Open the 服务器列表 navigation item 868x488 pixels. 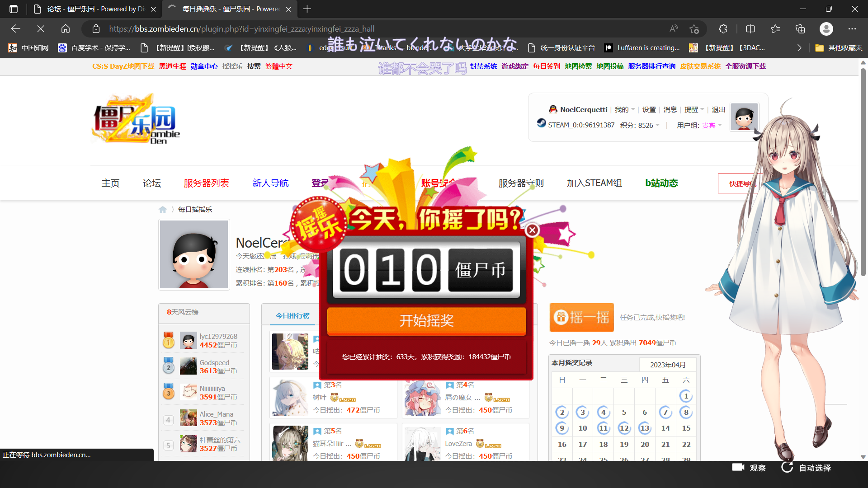[x=206, y=183]
